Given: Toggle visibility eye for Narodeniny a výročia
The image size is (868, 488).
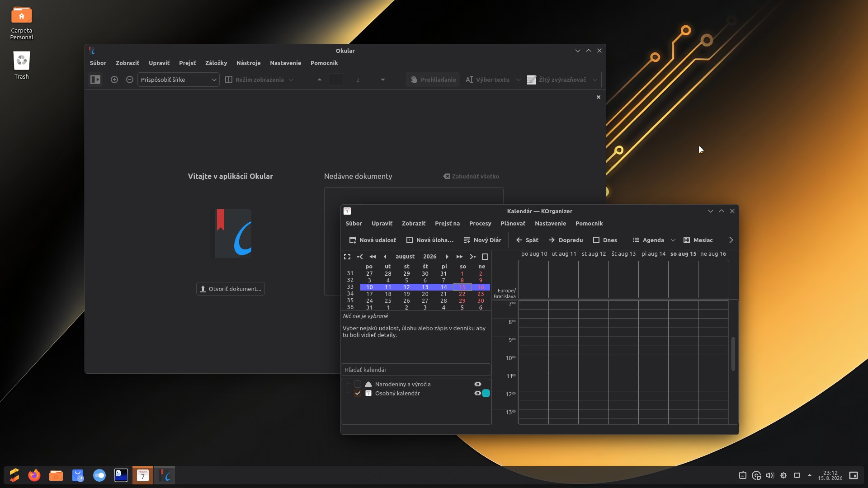Looking at the screenshot, I should click(x=477, y=385).
